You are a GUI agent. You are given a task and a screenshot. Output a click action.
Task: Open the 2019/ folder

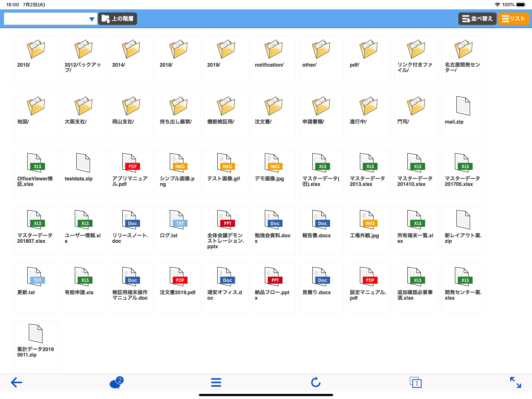(x=226, y=60)
